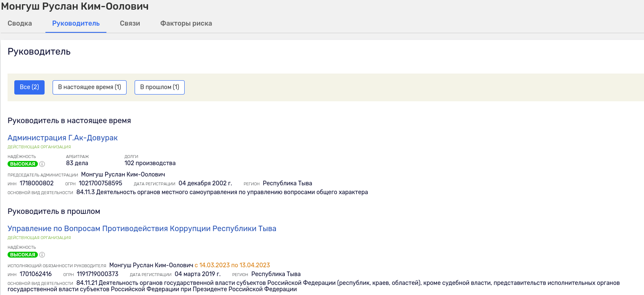Filter by В настоящее время (1)
This screenshot has height=295, width=644.
(x=90, y=87)
